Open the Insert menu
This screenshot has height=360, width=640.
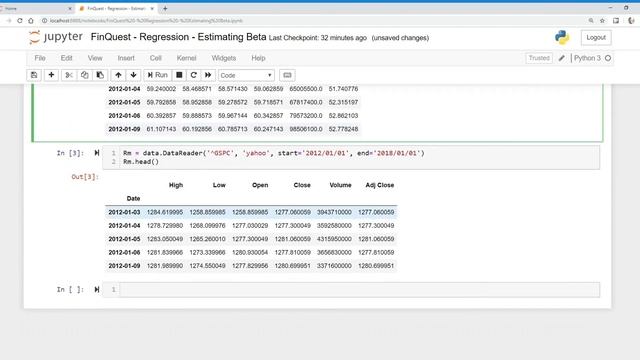(126, 58)
